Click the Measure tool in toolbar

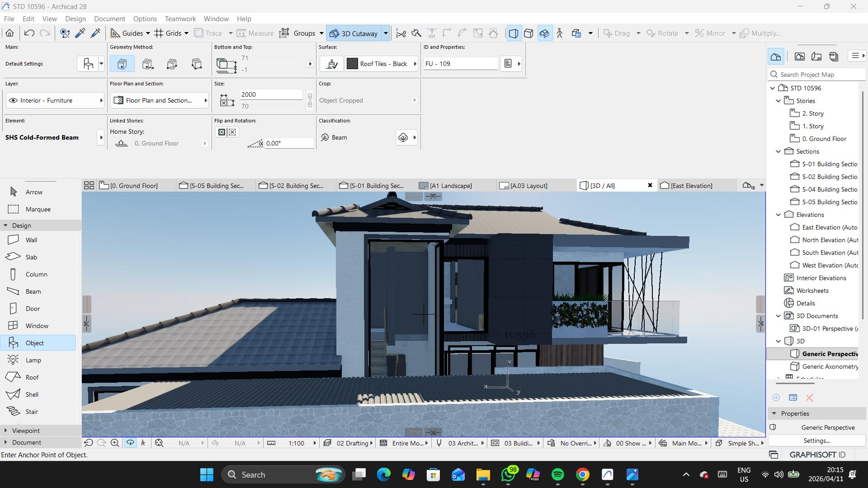[255, 33]
